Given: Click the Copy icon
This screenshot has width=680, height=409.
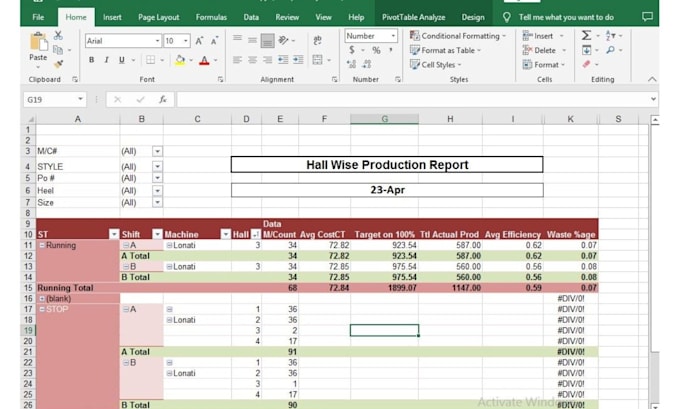Looking at the screenshot, I should (58, 50).
